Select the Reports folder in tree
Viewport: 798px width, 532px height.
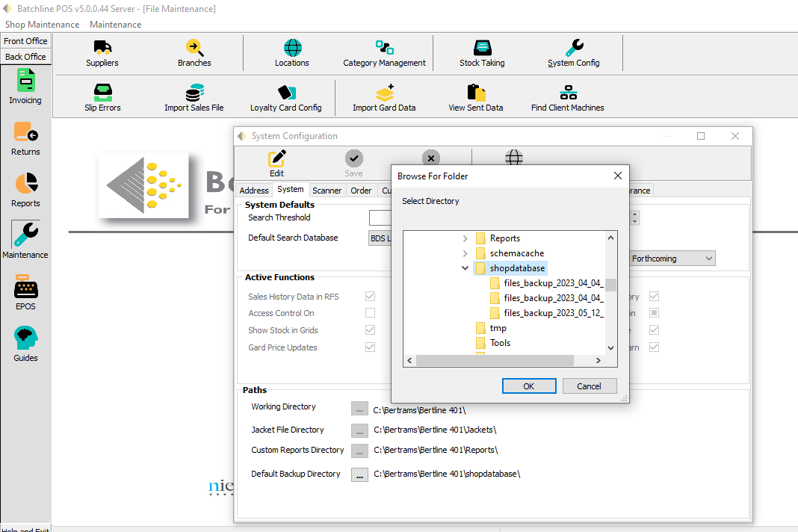coord(498,238)
